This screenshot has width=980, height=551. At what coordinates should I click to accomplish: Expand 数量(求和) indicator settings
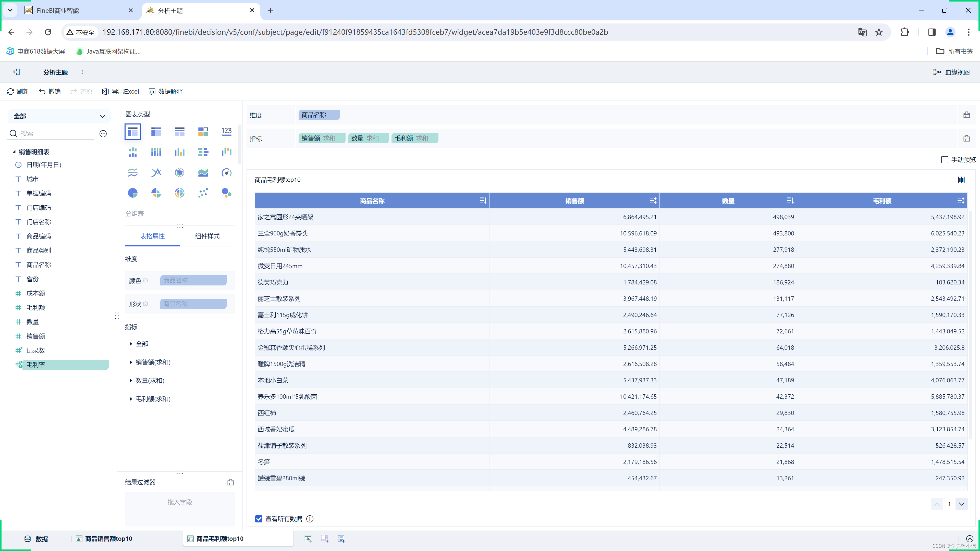click(x=131, y=381)
